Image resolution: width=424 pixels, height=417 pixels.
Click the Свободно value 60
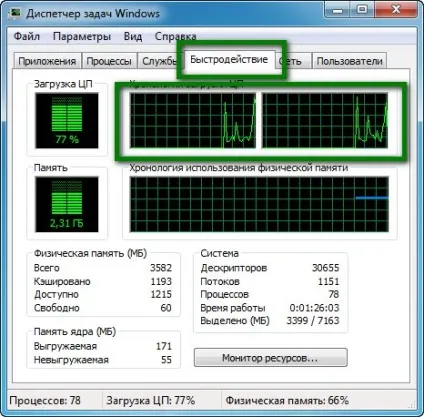pos(166,308)
